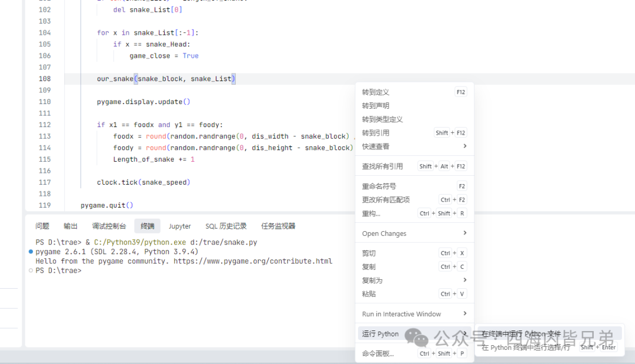Click the code clock.tick(snake_speed)

pyautogui.click(x=143, y=182)
